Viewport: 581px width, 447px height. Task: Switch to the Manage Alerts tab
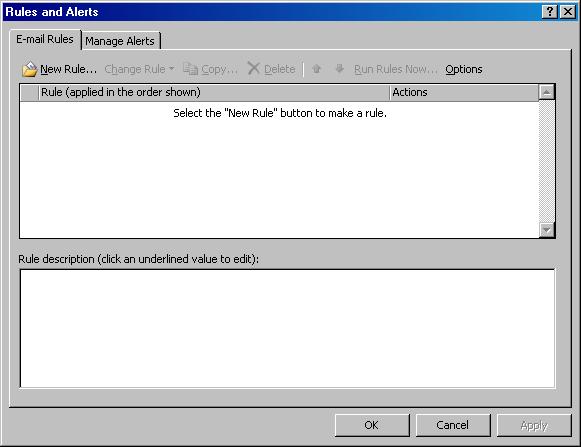[x=120, y=41]
